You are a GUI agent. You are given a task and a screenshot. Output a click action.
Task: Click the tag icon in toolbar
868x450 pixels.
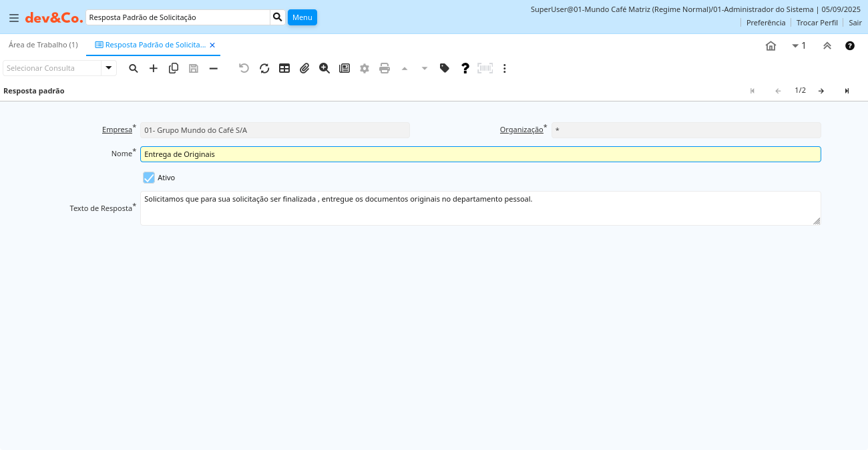[445, 68]
